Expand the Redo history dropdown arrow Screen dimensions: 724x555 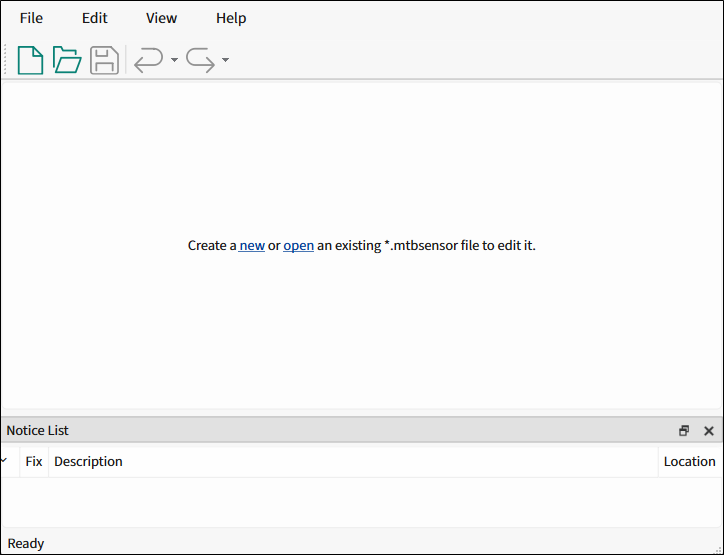226,60
